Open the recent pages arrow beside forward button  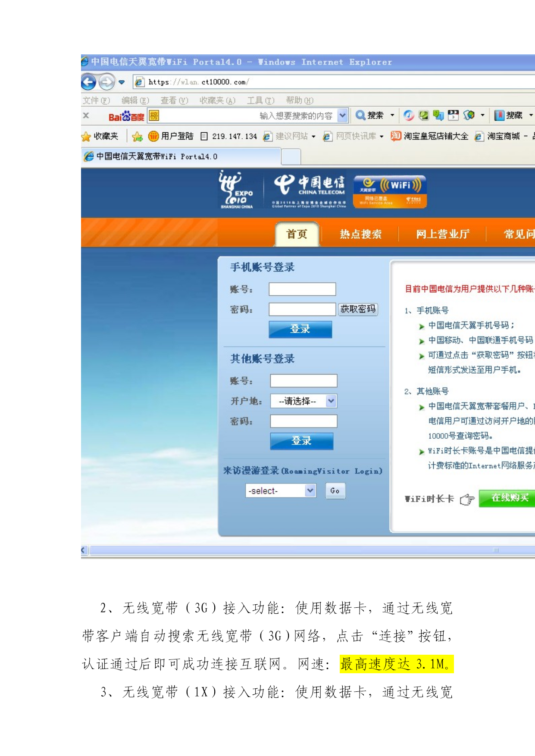coord(122,82)
